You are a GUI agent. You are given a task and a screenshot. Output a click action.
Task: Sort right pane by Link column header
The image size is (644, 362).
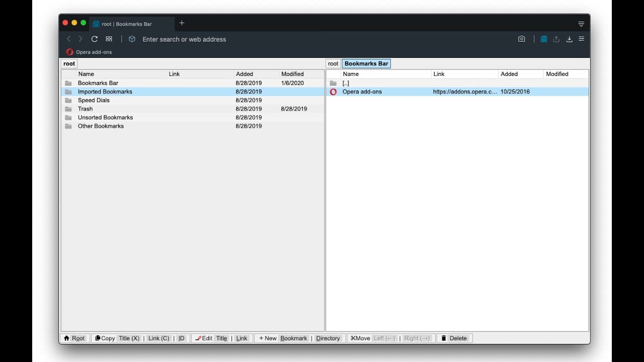tap(465, 74)
